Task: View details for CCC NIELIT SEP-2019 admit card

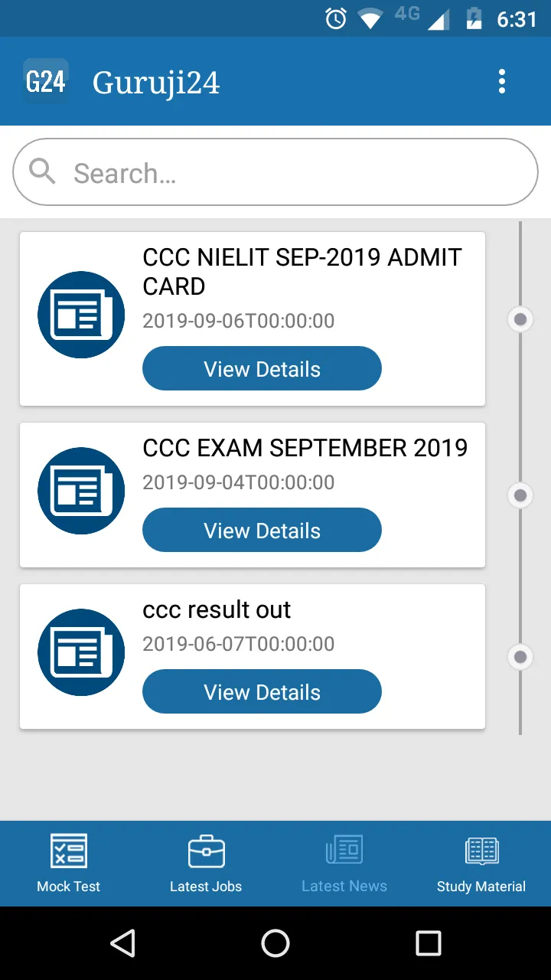Action: point(262,369)
